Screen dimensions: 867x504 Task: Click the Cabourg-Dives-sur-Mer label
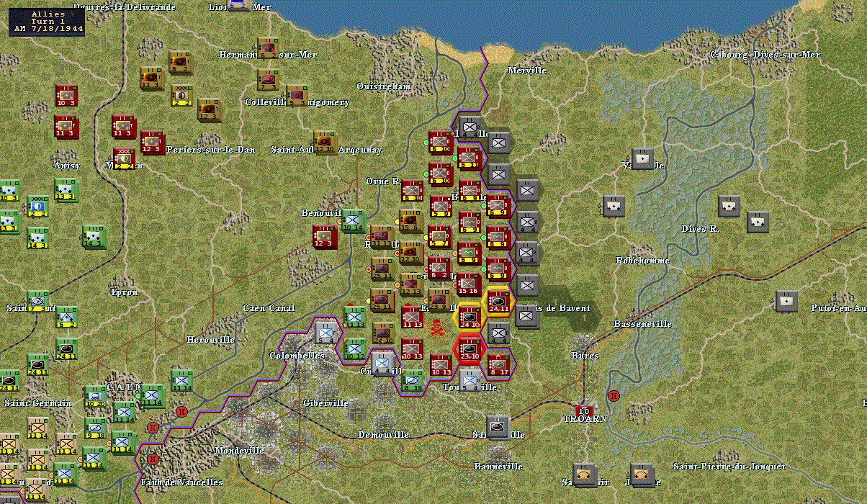click(765, 55)
